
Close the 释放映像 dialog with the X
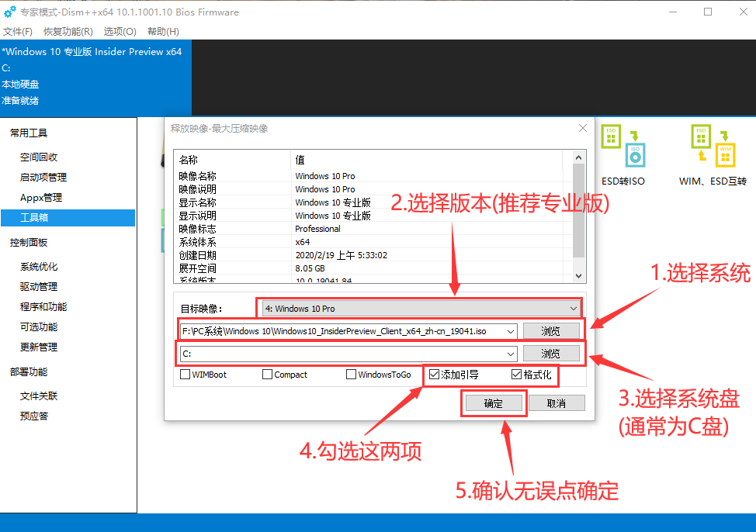coord(583,128)
